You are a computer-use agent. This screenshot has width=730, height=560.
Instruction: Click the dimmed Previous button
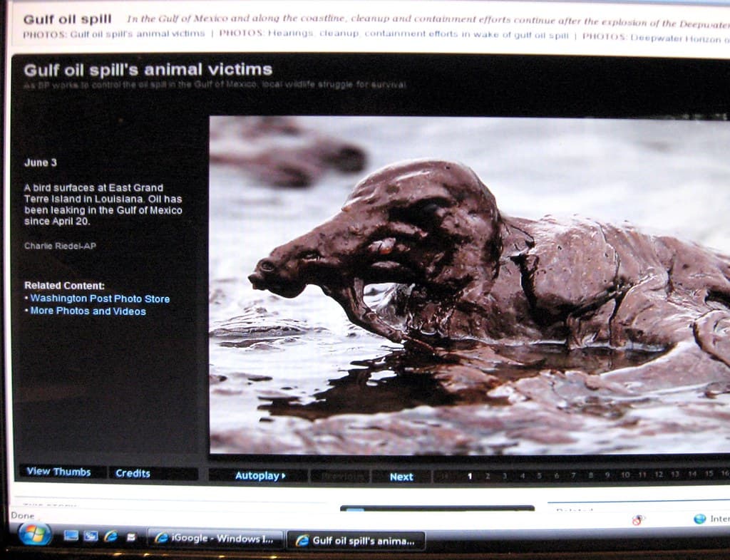coord(341,476)
